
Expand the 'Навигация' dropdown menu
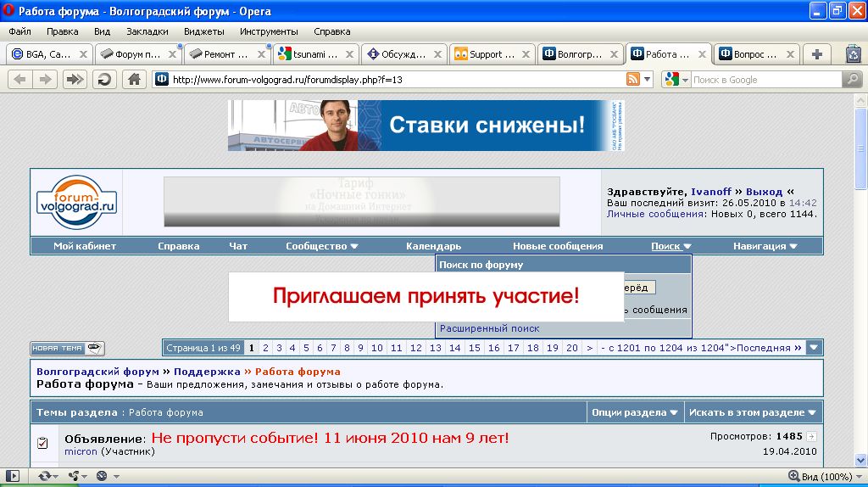click(765, 246)
